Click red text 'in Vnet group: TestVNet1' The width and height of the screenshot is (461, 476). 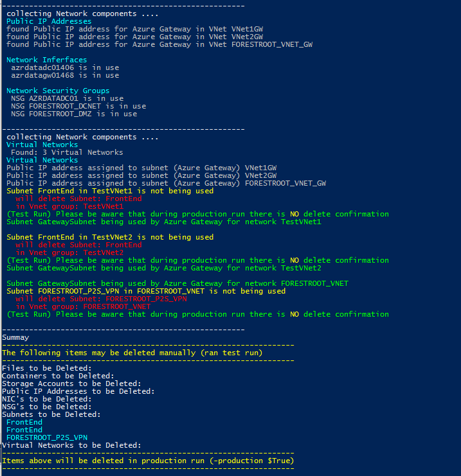[x=69, y=206]
